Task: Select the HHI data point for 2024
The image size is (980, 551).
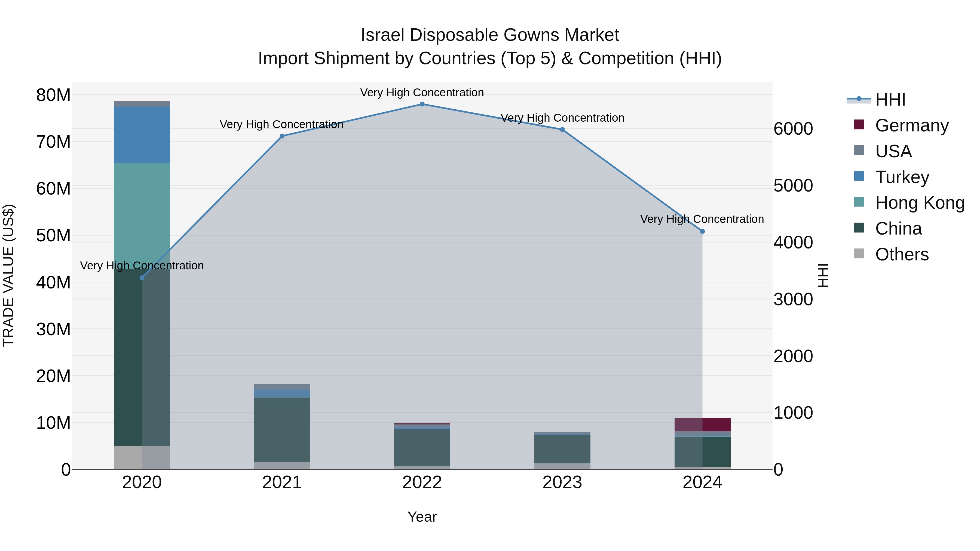Action: (x=702, y=231)
